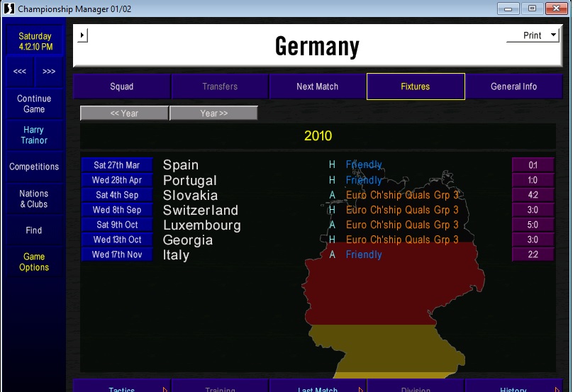Image resolution: width=573 pixels, height=392 pixels.
Task: Click the Sat 4th Sep date button
Action: (x=117, y=195)
